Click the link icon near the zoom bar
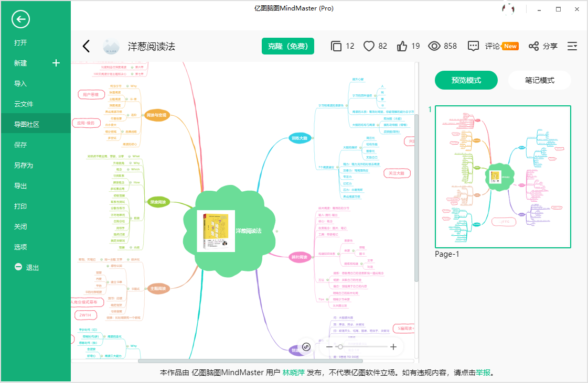Viewport: 588px width, 383px height. [x=306, y=347]
